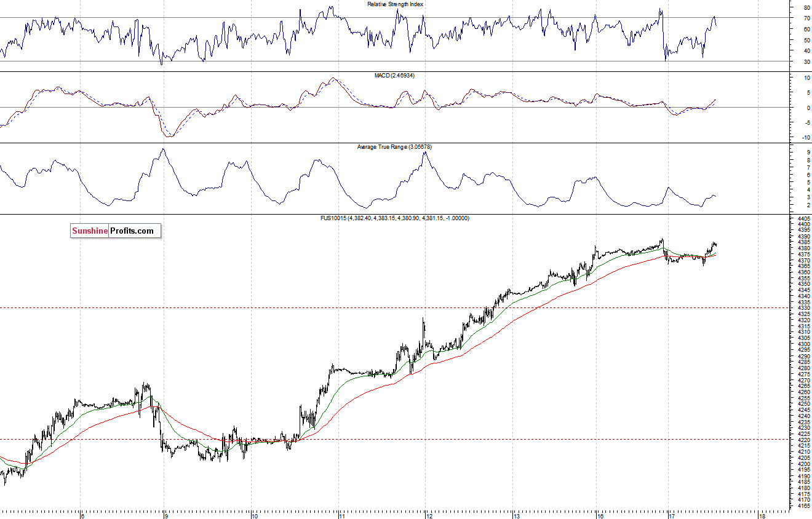The width and height of the screenshot is (812, 519).
Task: Click the 10 value on MACD axis
Action: tap(806, 79)
